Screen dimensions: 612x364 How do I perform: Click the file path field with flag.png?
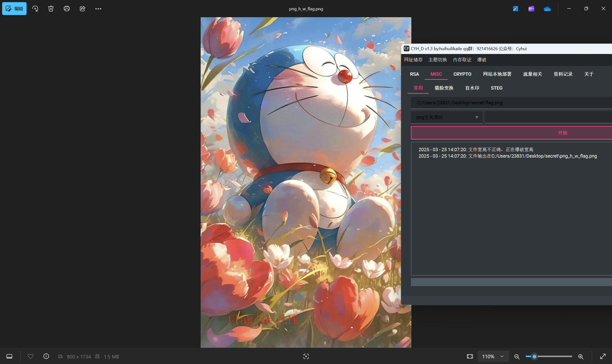pyautogui.click(x=511, y=103)
